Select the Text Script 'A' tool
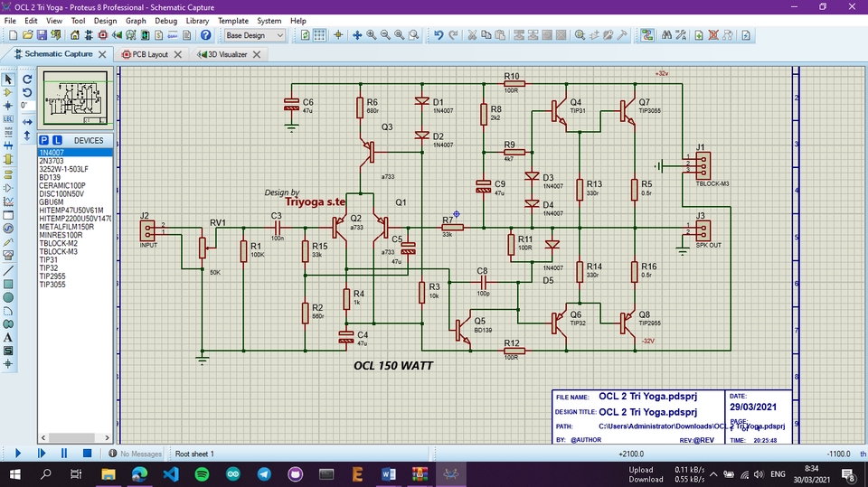Screen dimensions: 868x487 [x=8, y=337]
